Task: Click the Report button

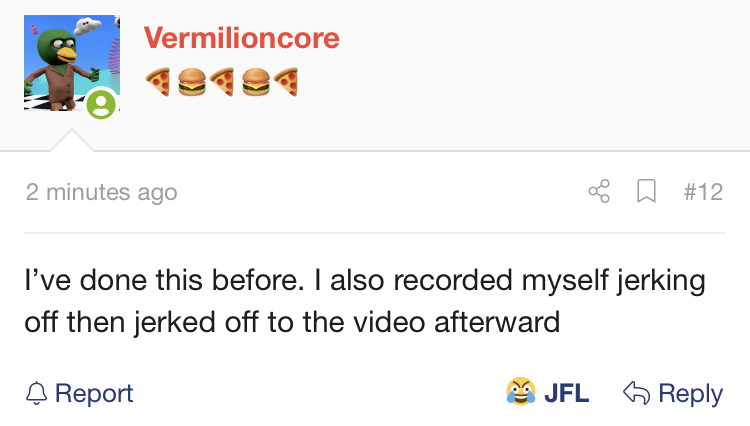Action: (x=79, y=393)
